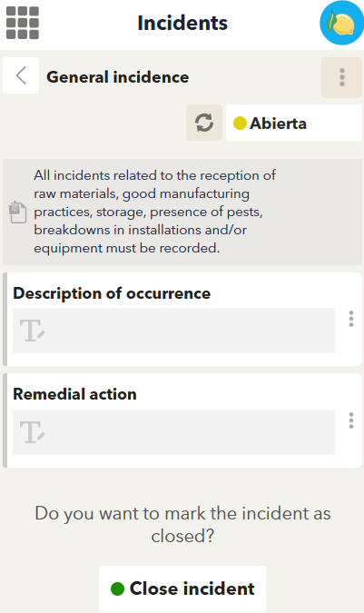364x613 pixels.
Task: Click the text-edit icon under Description of occurrence
Action: pyautogui.click(x=33, y=331)
